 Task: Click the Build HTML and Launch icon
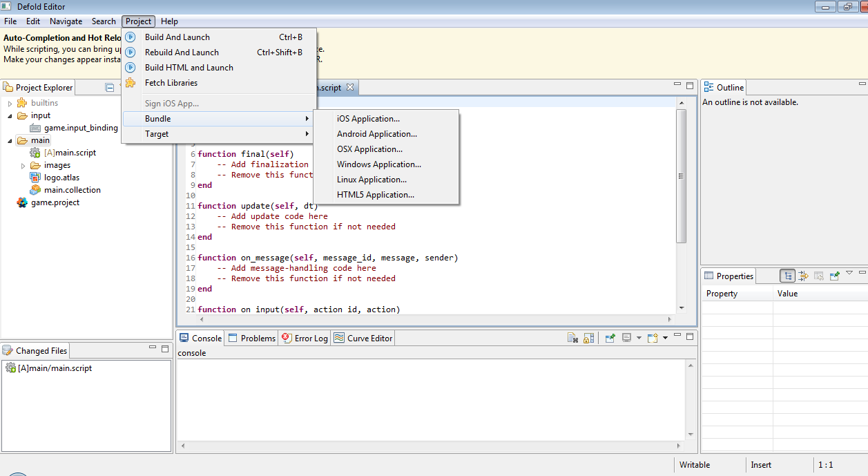click(131, 68)
